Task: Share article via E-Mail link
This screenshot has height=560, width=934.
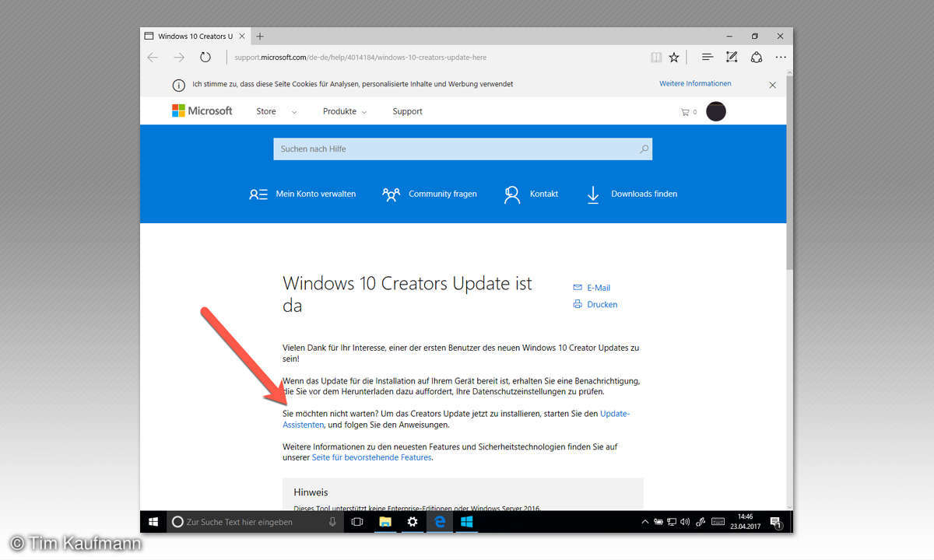Action: point(592,288)
